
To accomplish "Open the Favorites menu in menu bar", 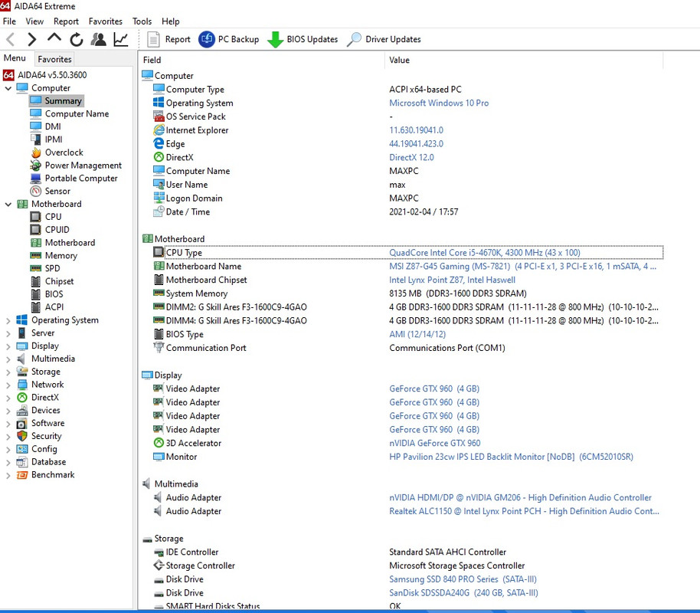I will click(106, 21).
